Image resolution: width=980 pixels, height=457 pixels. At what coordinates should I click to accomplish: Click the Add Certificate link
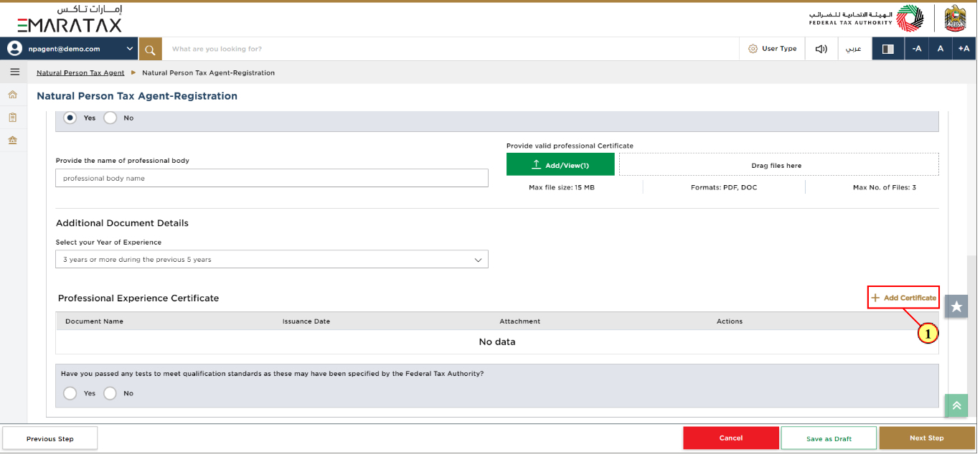(903, 298)
